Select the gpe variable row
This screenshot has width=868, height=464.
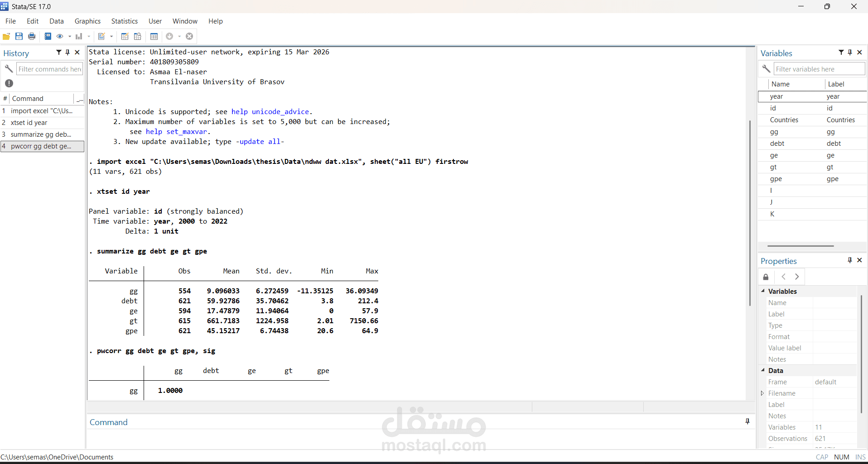point(812,179)
